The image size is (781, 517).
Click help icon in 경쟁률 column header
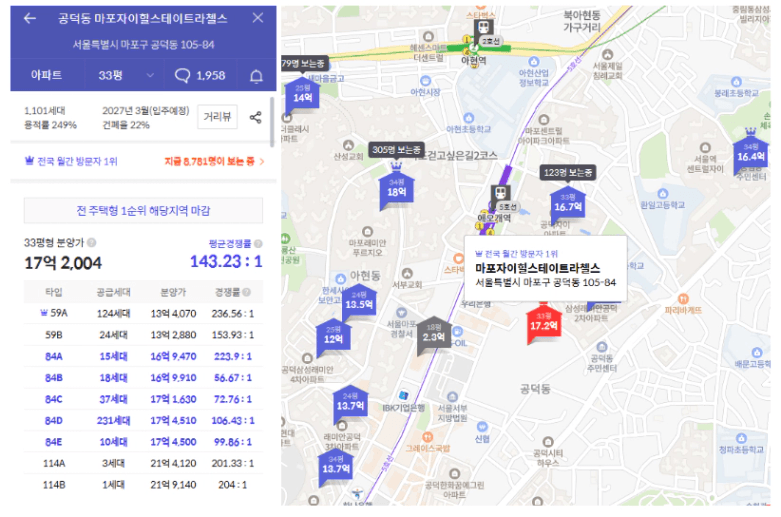point(246,292)
